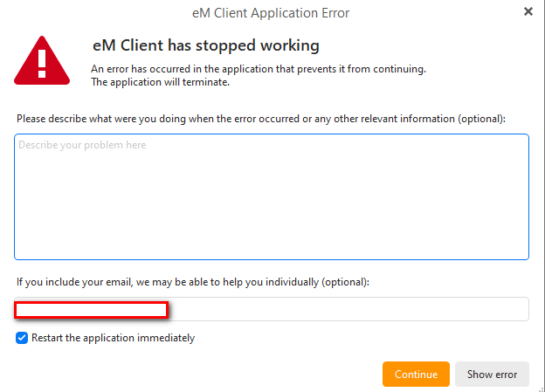Click the 'eM Client has stopped working' heading
Image resolution: width=545 pixels, height=392 pixels.
[x=206, y=45]
